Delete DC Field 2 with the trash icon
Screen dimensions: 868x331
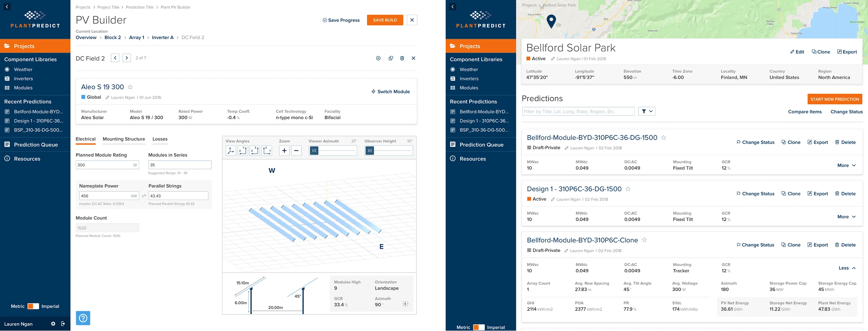(402, 58)
